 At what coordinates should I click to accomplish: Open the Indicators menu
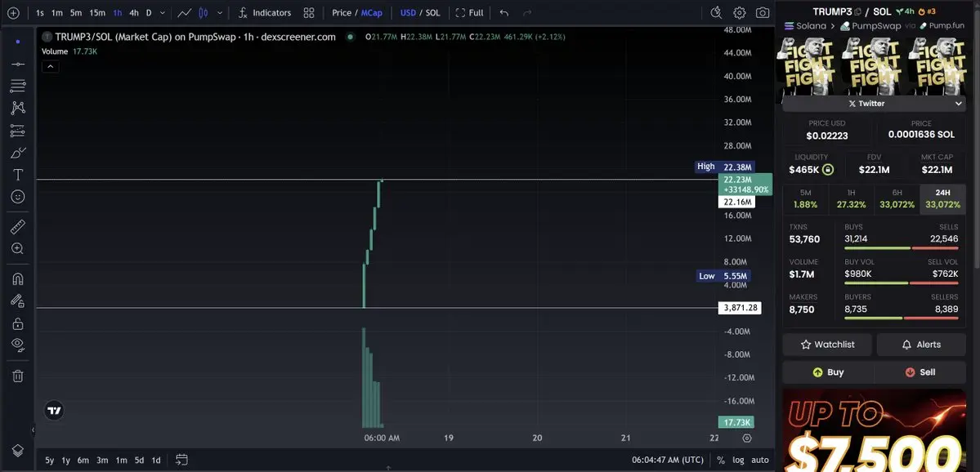click(x=265, y=12)
